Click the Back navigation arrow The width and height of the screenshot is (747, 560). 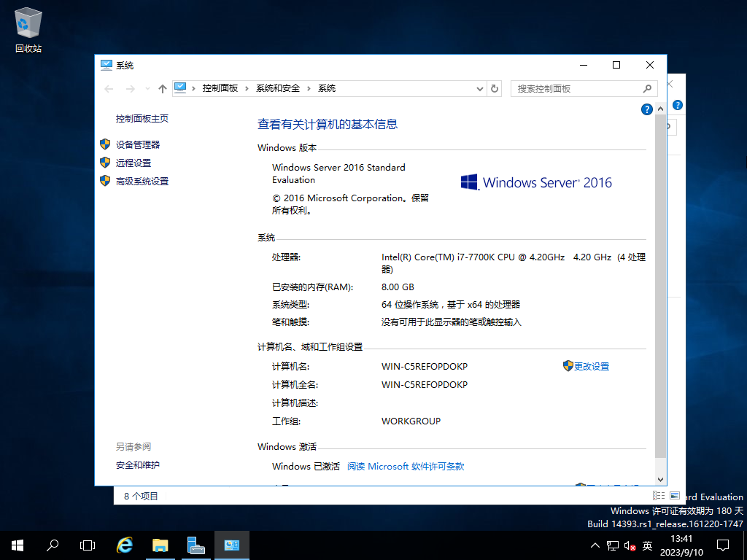(109, 88)
